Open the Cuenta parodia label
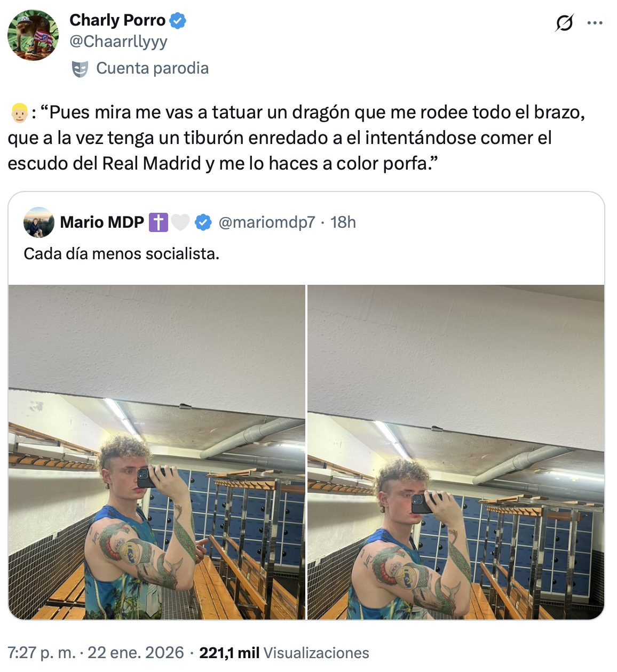This screenshot has height=672, width=617. [x=152, y=68]
